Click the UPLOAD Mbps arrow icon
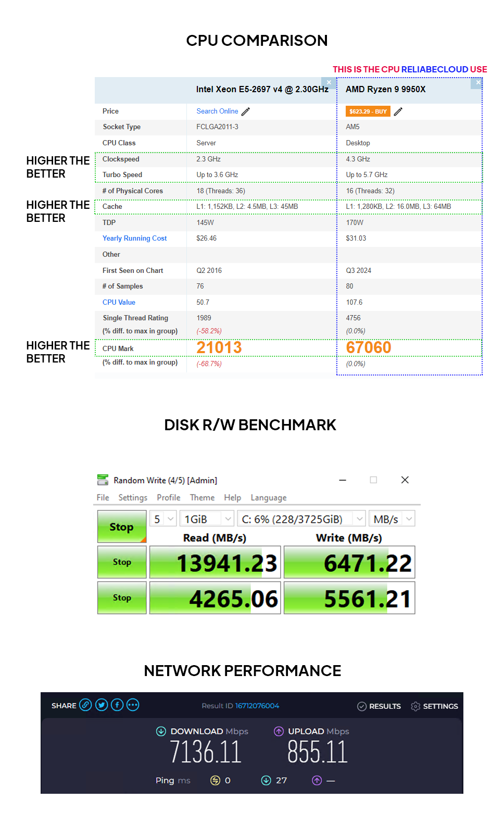This screenshot has height=837, width=504. 279,731
